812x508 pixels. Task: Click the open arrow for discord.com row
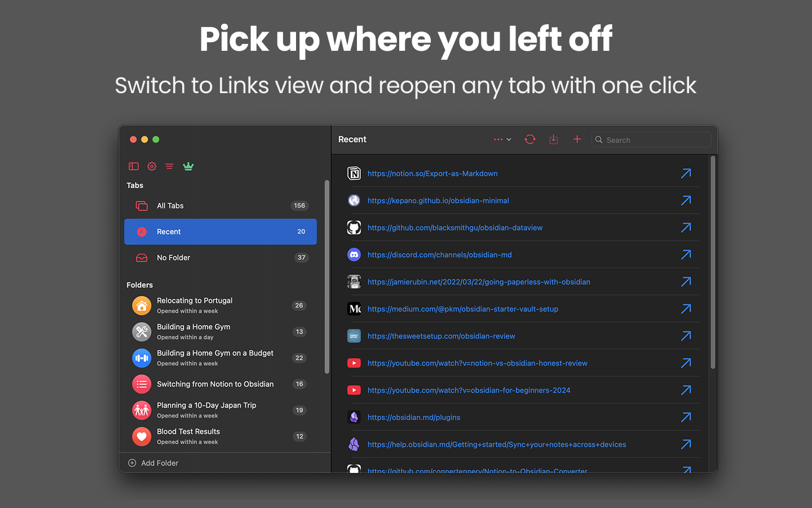click(x=686, y=255)
